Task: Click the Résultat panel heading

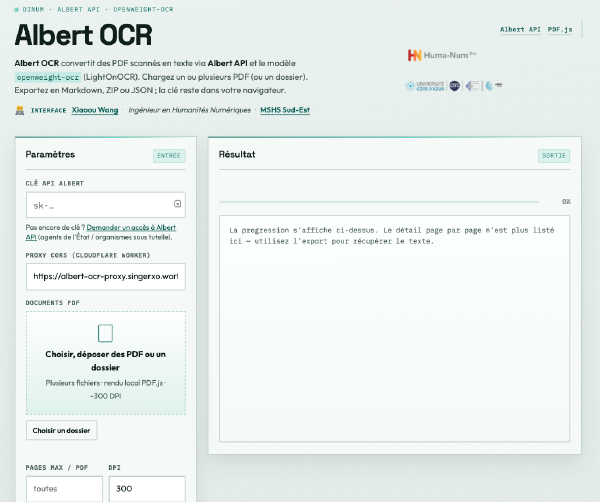Action: (237, 155)
